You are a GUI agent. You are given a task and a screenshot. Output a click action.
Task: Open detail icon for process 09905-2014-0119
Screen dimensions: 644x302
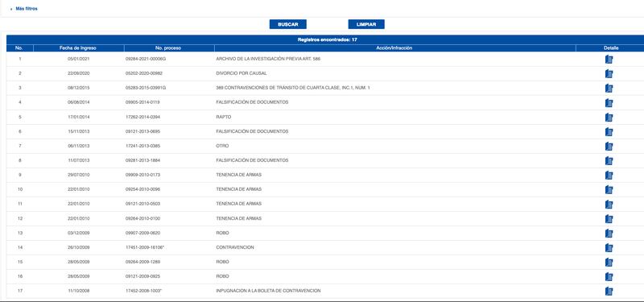click(x=609, y=103)
